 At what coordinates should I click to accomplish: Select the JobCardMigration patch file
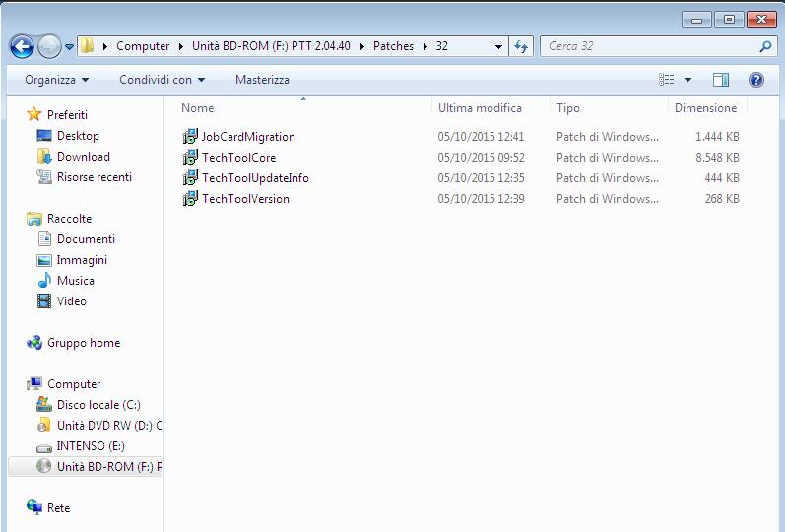click(x=238, y=137)
